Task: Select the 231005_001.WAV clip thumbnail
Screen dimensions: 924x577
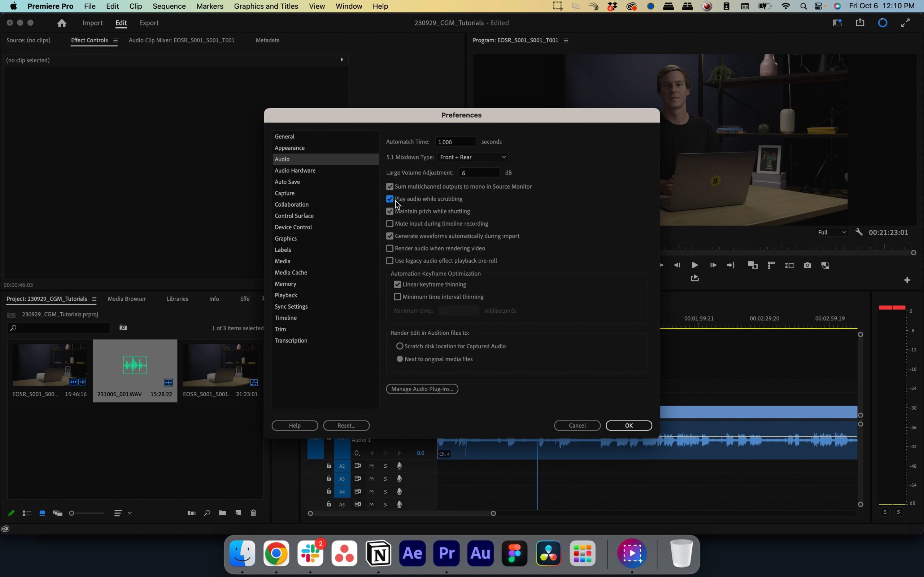Action: pyautogui.click(x=134, y=365)
